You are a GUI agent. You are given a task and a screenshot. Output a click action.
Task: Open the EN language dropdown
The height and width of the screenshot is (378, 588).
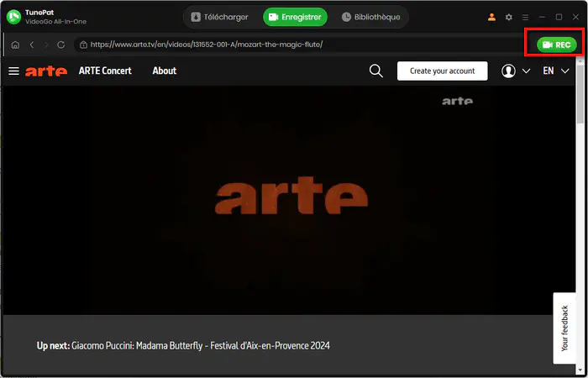coord(556,71)
